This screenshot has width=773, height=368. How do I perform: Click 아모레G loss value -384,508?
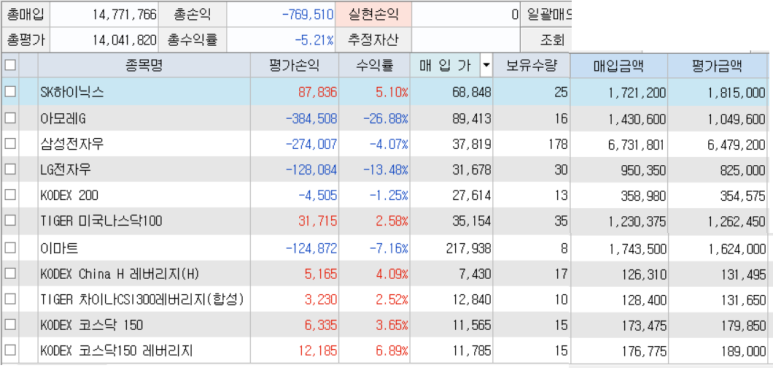(312, 118)
